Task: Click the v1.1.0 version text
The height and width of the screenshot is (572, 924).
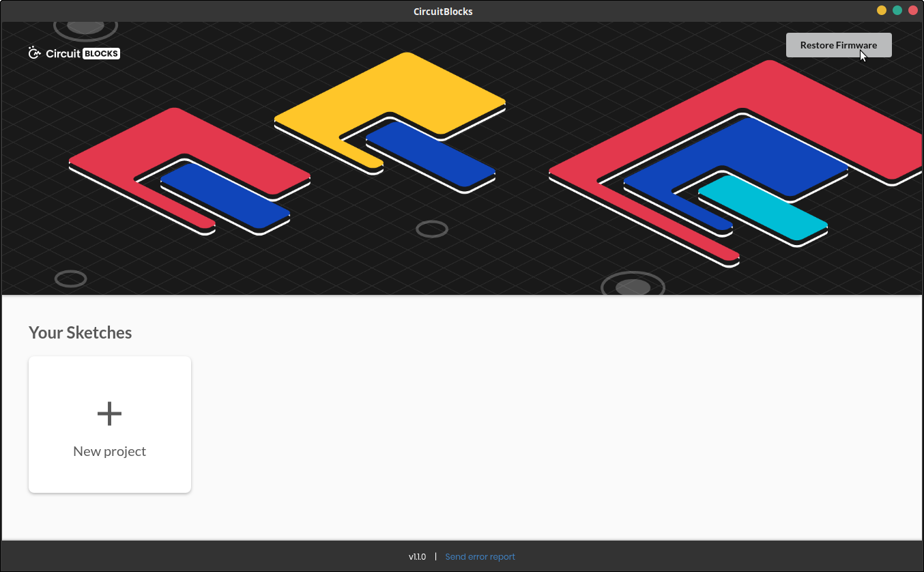Action: [417, 557]
